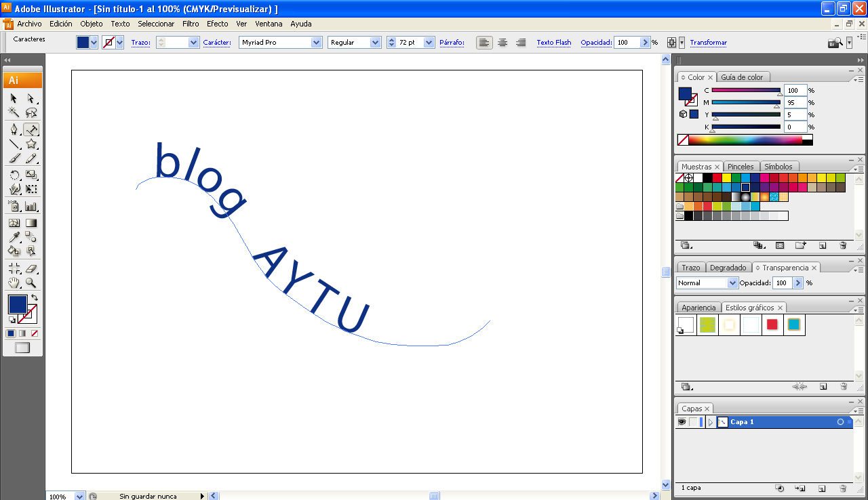Select the Warp tool

click(14, 189)
